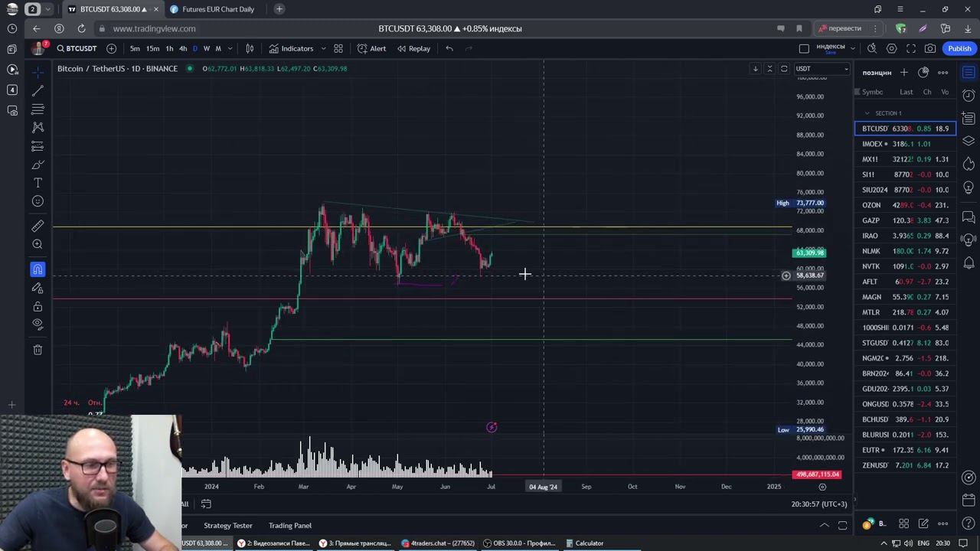
Task: Click the trash icon to remove drawings
Action: [x=38, y=350]
